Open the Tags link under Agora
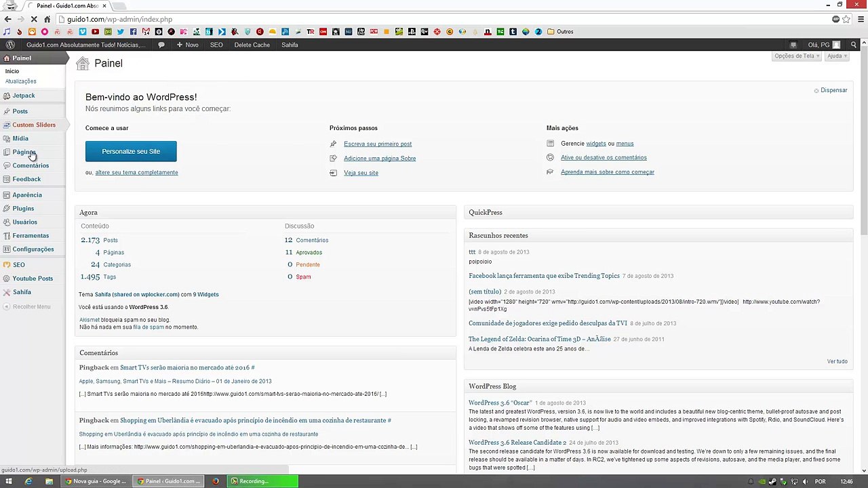Viewport: 868px width, 488px height. click(x=109, y=277)
